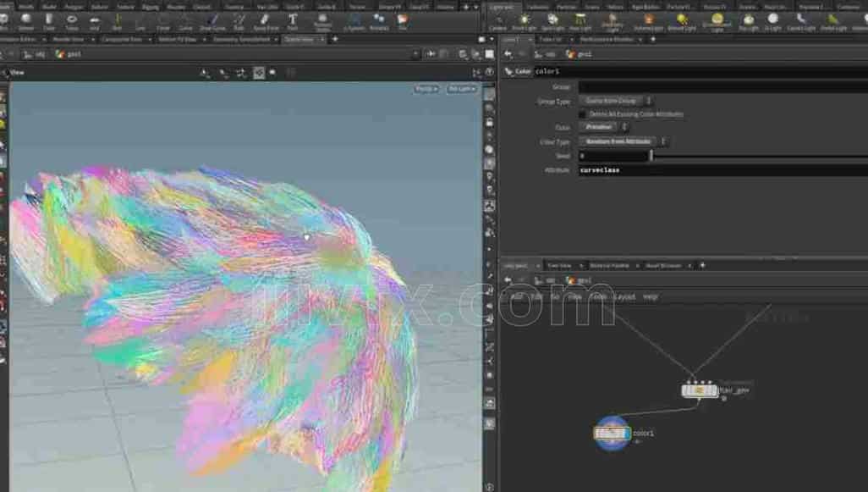
Task: Add a Portal Light from the shelf
Action: (x=833, y=22)
